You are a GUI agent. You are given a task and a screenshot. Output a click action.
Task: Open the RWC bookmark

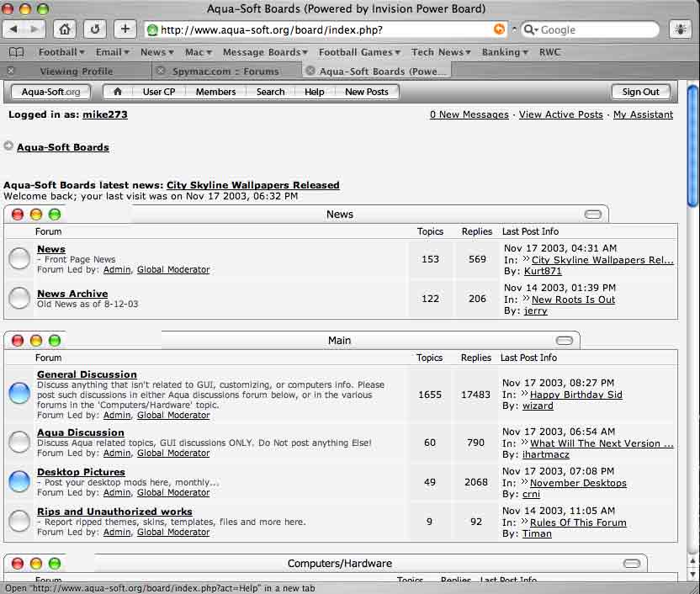[x=549, y=52]
